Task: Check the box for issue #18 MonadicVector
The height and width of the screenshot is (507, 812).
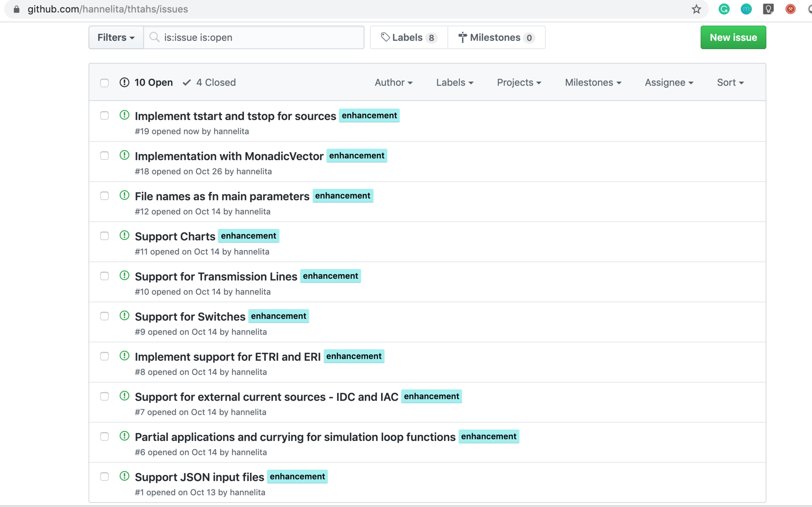Action: pos(104,155)
